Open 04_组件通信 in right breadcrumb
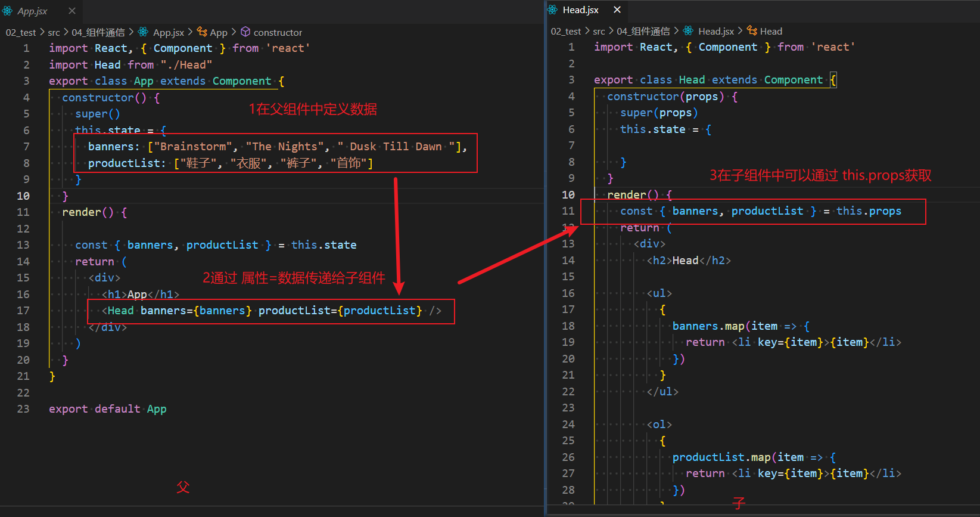The width and height of the screenshot is (980, 517). pyautogui.click(x=643, y=31)
